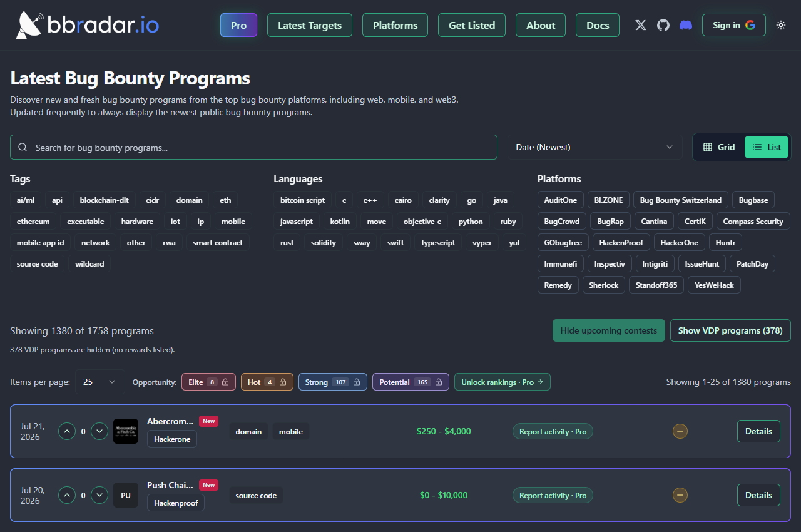Select the locked Strong opportunity filter
Viewport: 801px width, 532px height.
(x=333, y=382)
